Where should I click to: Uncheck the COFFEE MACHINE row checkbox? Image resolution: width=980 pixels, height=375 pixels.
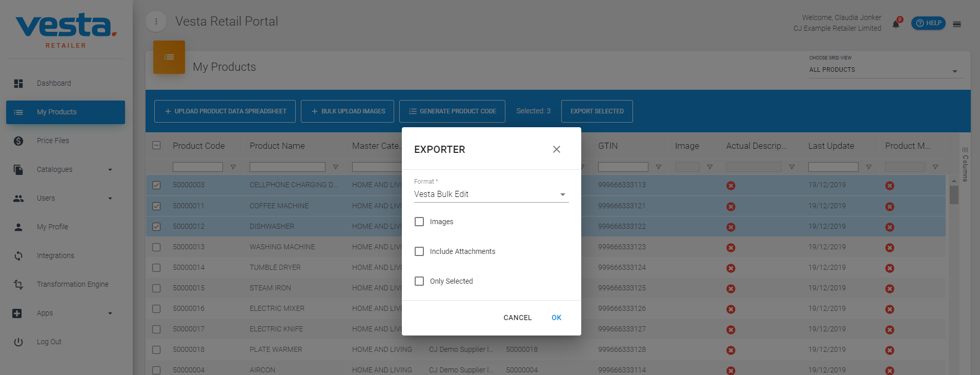click(x=156, y=206)
